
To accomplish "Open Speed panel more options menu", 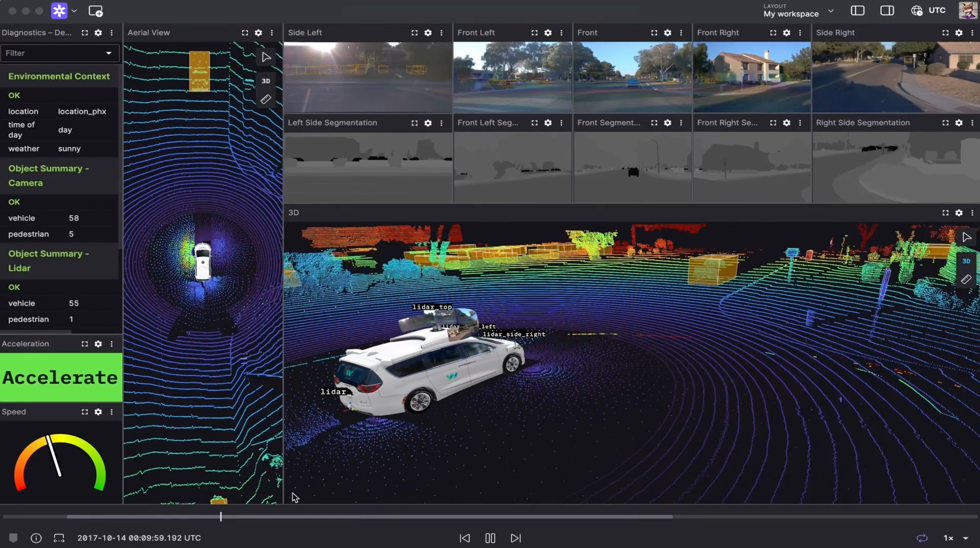I will click(112, 412).
